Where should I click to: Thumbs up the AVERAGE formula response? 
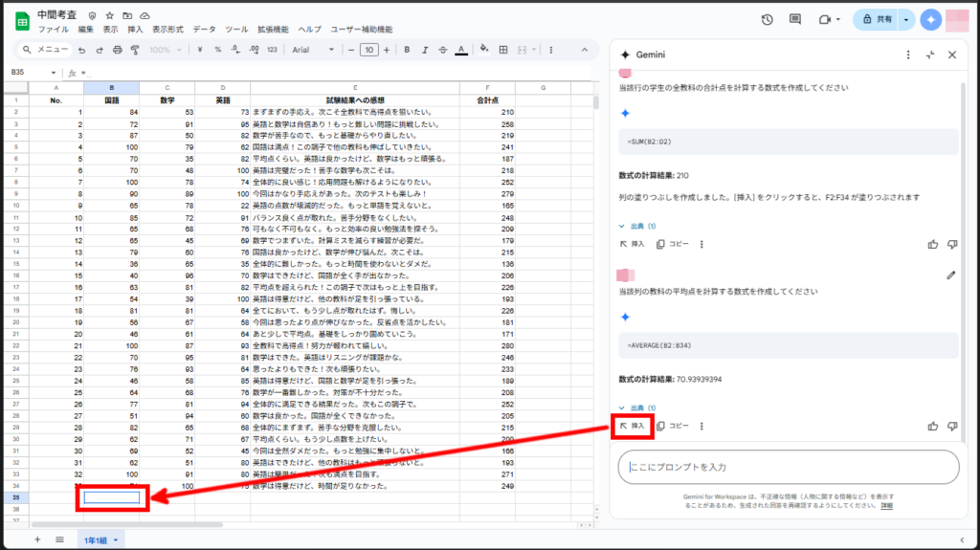point(932,427)
